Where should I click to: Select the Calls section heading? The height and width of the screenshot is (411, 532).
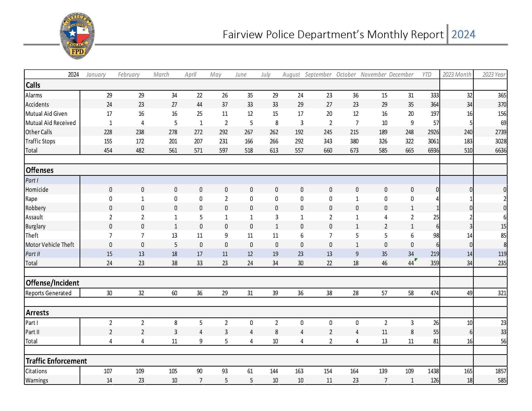[x=33, y=85]
